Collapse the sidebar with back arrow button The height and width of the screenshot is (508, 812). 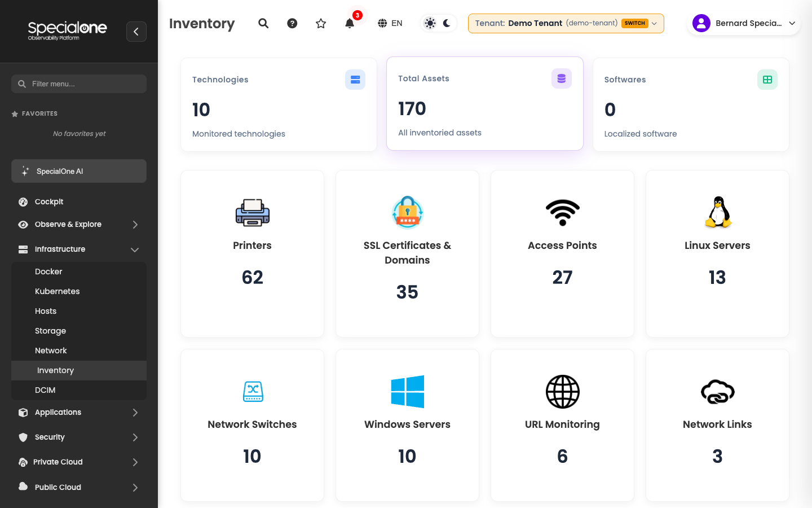[x=136, y=32]
